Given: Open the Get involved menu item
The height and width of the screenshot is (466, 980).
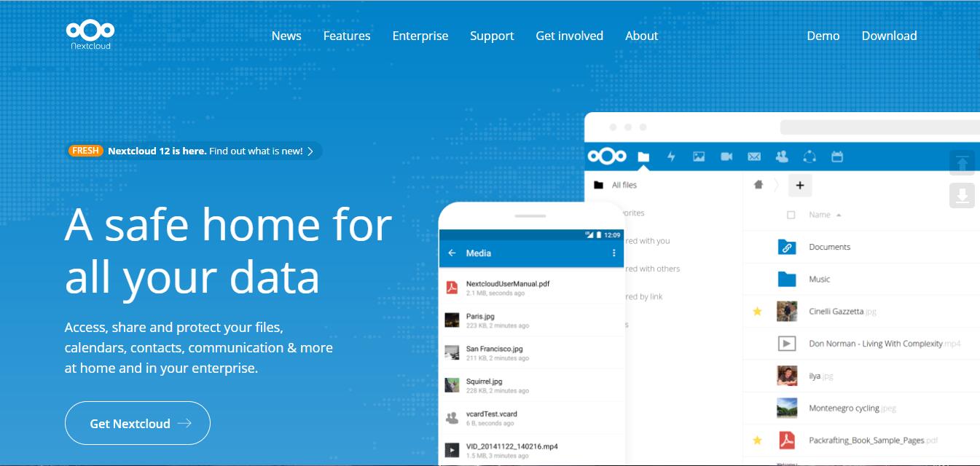Looking at the screenshot, I should [x=569, y=36].
